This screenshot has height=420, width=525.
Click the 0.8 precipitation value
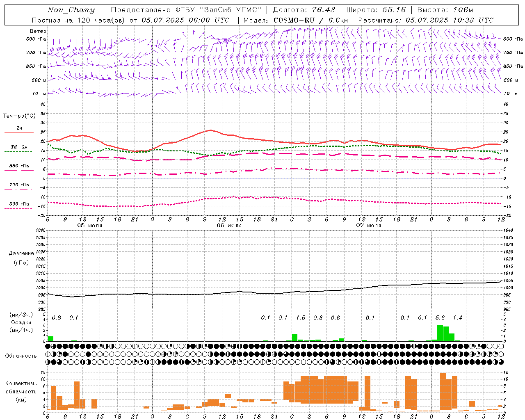tap(57, 318)
